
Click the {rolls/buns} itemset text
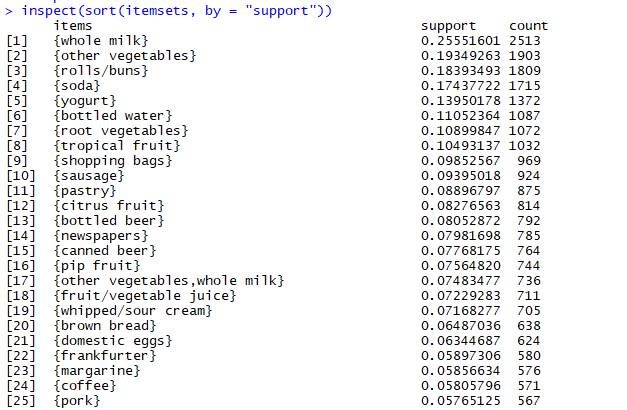(x=101, y=71)
